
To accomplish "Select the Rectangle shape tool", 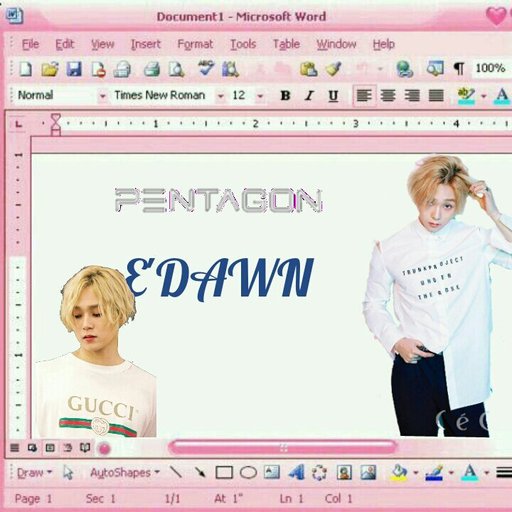I will (224, 473).
